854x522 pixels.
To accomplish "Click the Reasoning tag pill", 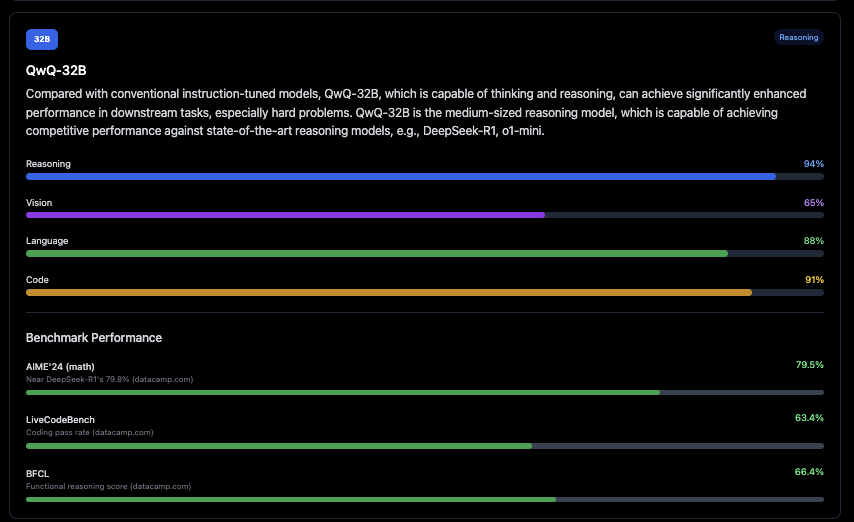I will coord(798,38).
